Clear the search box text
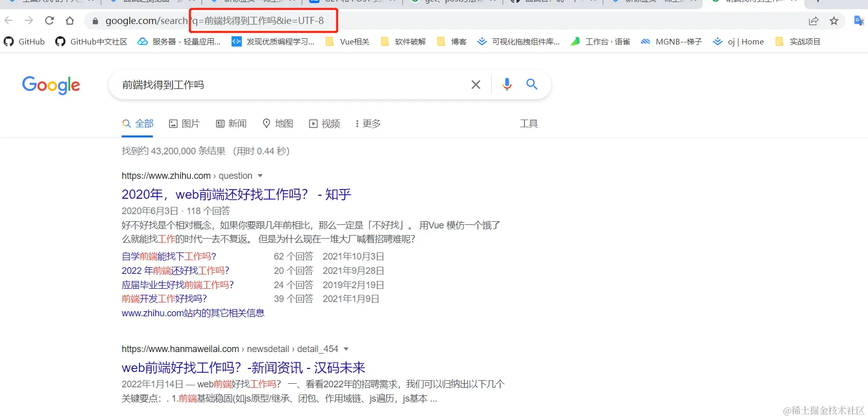The height and width of the screenshot is (419, 868). click(x=476, y=84)
